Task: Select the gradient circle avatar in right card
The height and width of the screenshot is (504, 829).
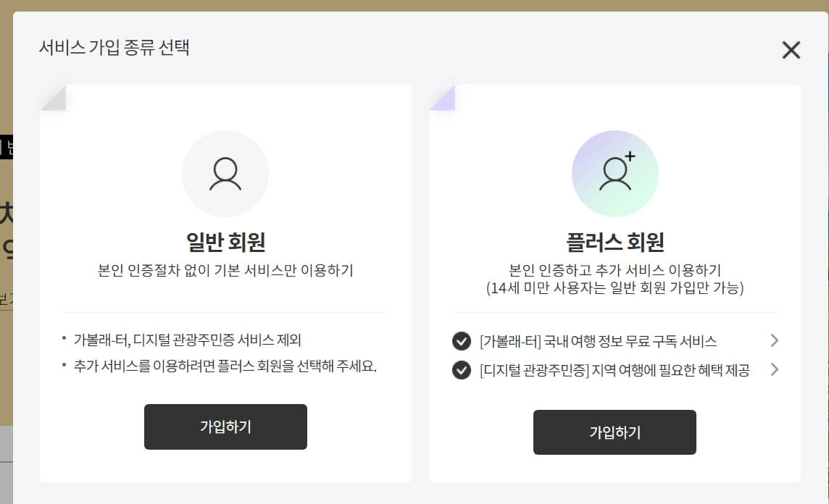Action: (615, 174)
